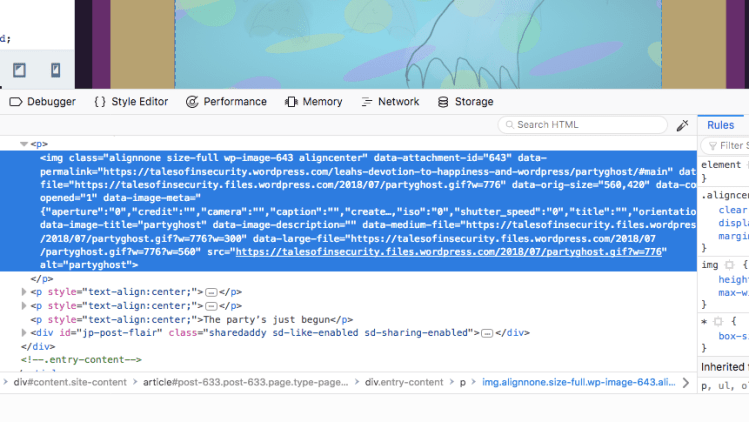The height and width of the screenshot is (422, 749).
Task: Click the data-image-title="partyghost" attribute
Action: pyautogui.click(x=123, y=225)
